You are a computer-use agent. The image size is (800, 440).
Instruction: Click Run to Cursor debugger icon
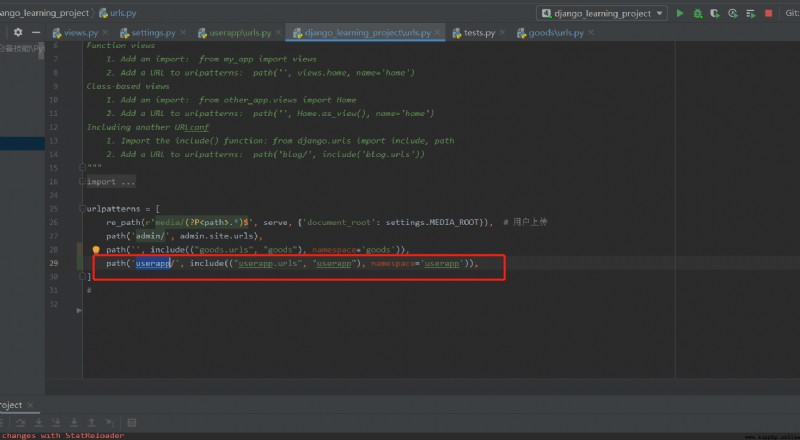[x=109, y=423]
